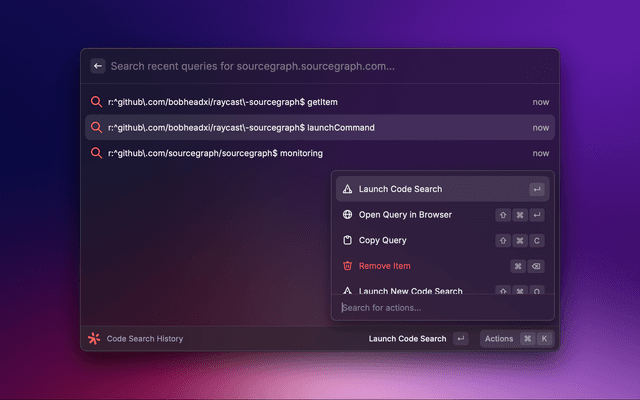
Task: Click the triangle icon next to Launch Code Search action
Action: coord(347,189)
